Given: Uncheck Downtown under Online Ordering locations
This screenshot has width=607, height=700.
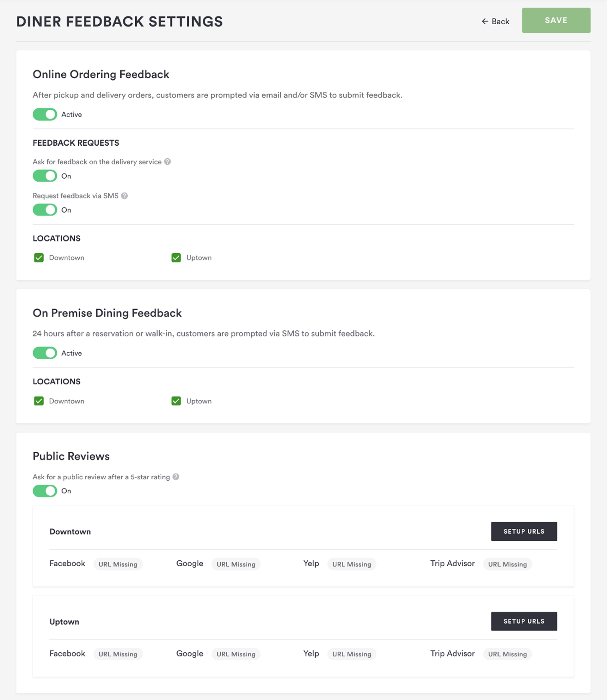Looking at the screenshot, I should 39,258.
